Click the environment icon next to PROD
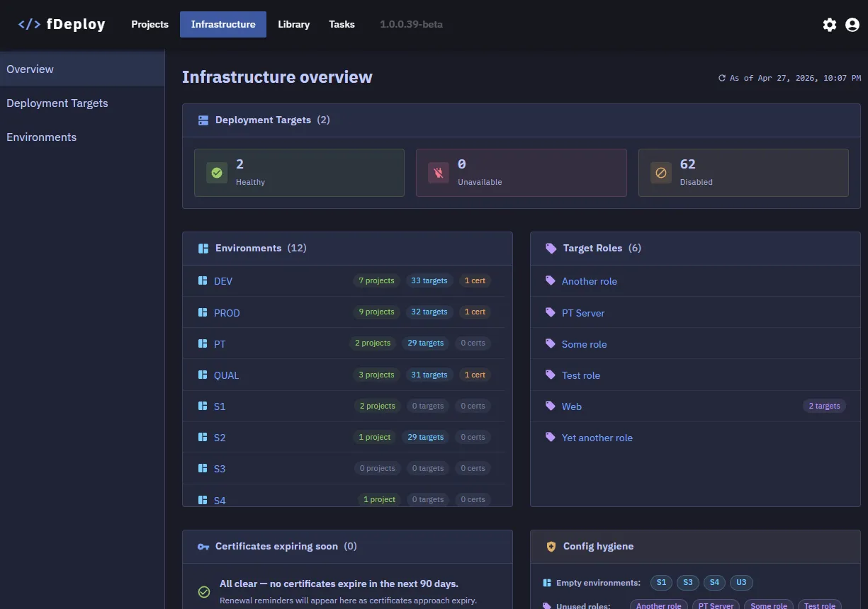 tap(203, 312)
